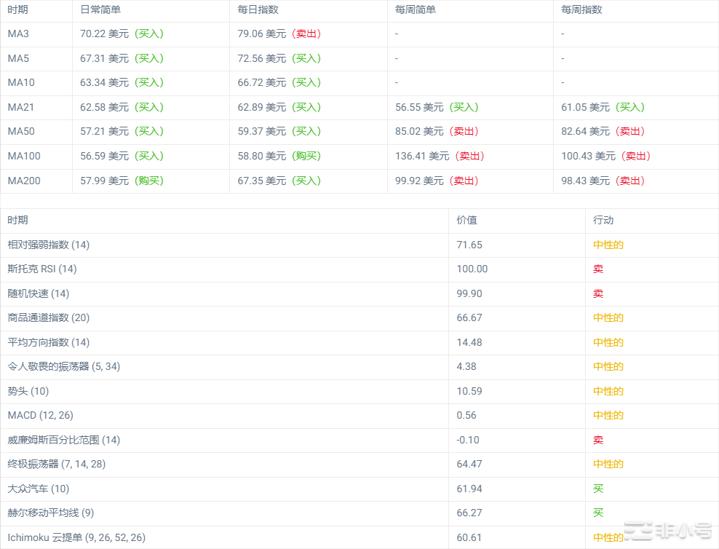Image resolution: width=719 pixels, height=549 pixels.
Task: Click the 威廉姆斯百分比范围 (14) indicator label
Action: pyautogui.click(x=63, y=440)
